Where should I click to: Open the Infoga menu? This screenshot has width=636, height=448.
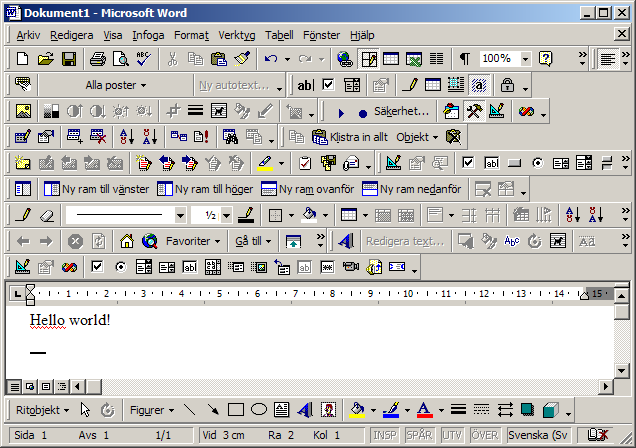tap(148, 35)
